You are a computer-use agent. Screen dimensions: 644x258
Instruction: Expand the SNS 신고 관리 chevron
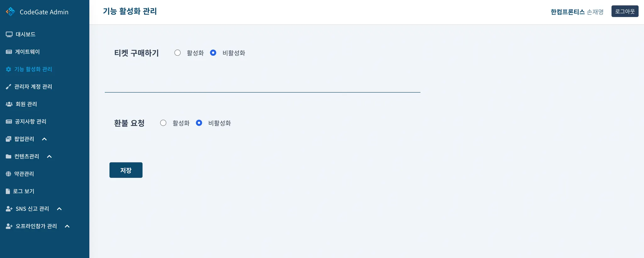[x=59, y=209]
